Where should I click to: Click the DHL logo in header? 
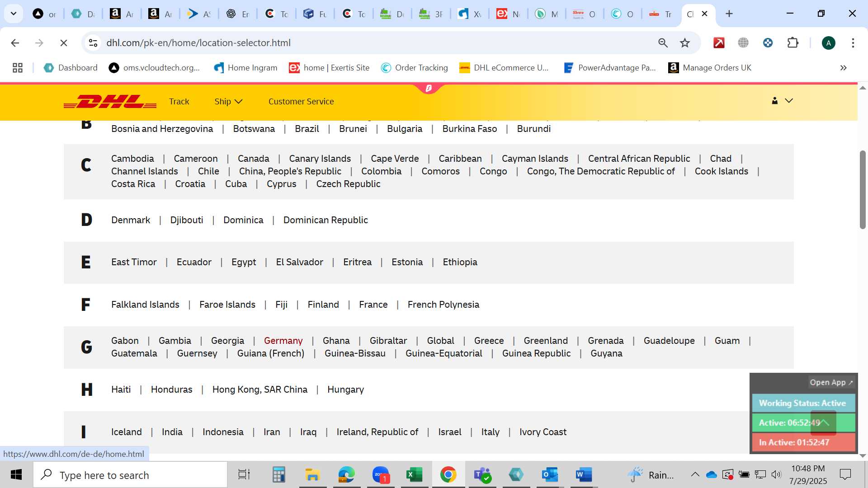coord(110,102)
